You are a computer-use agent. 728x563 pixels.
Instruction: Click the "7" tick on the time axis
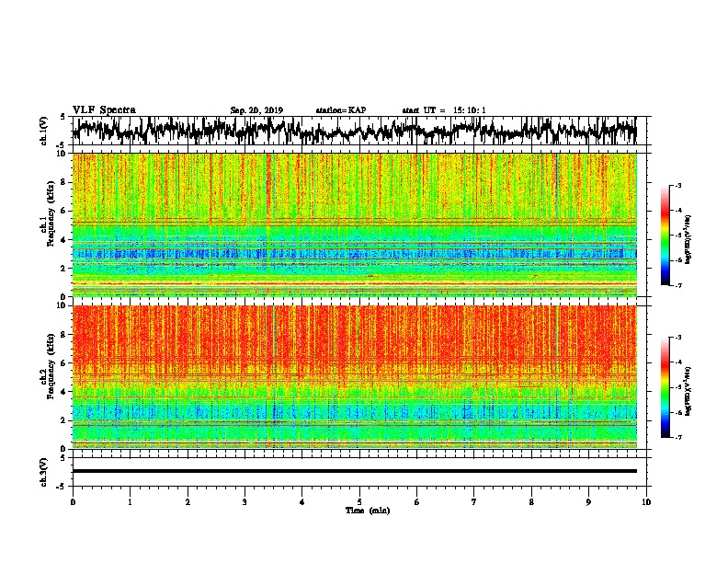pyautogui.click(x=474, y=502)
